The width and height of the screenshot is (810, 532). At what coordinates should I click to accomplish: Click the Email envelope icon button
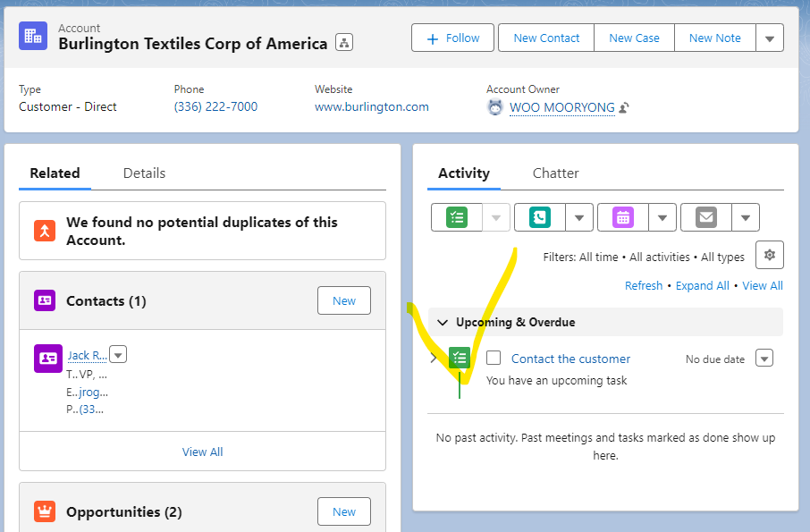(x=706, y=217)
